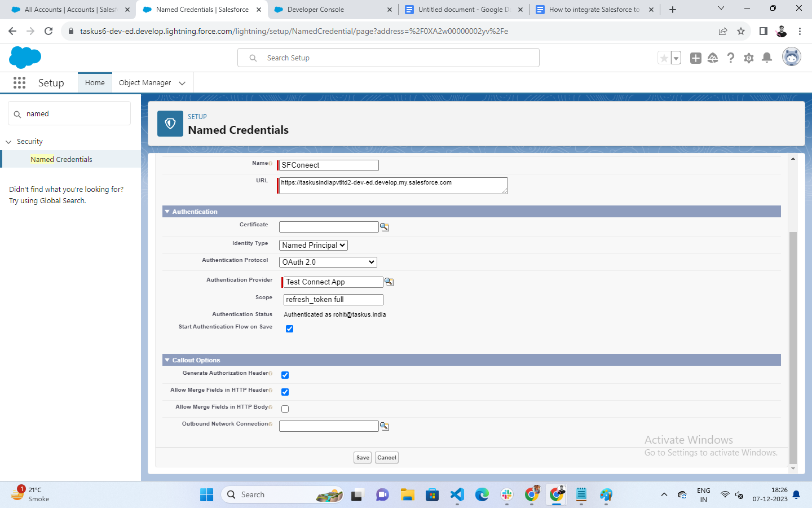
Task: Switch to Untitled document Google Docs tab
Action: pyautogui.click(x=464, y=10)
